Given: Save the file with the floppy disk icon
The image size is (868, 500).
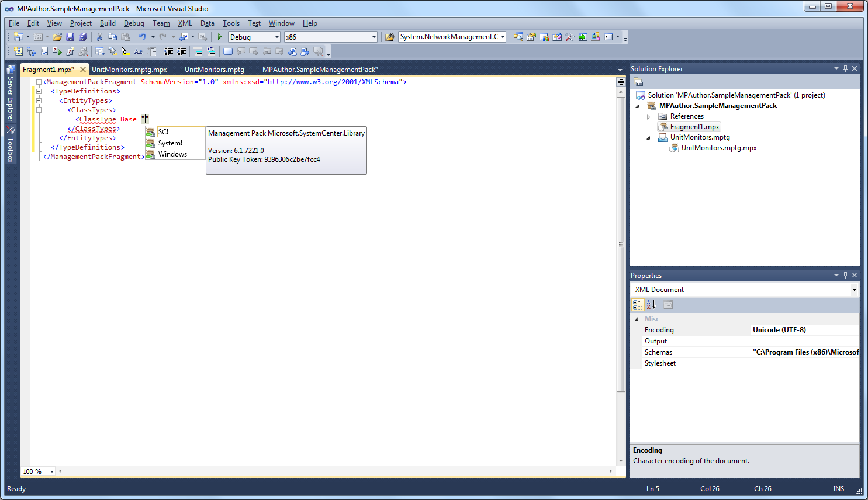Looking at the screenshot, I should [x=70, y=37].
